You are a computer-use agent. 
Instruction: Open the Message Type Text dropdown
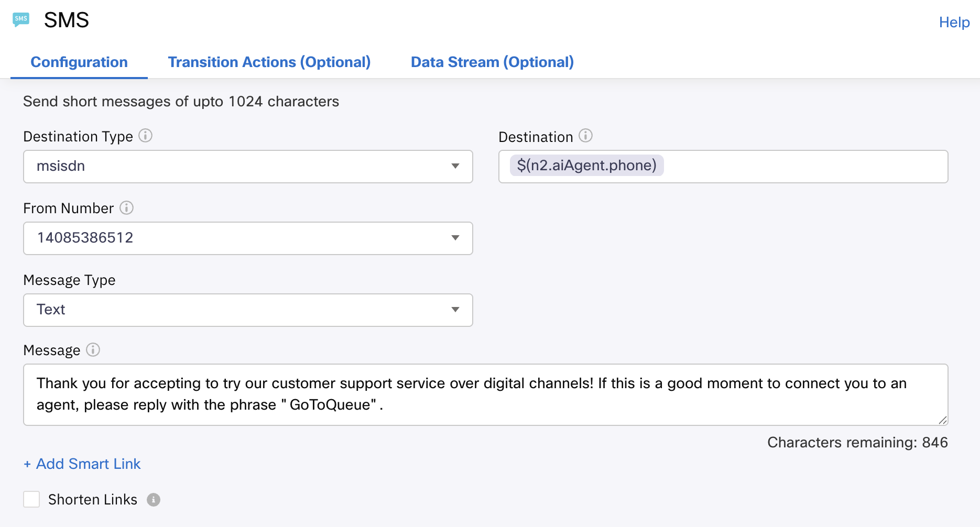click(x=248, y=310)
